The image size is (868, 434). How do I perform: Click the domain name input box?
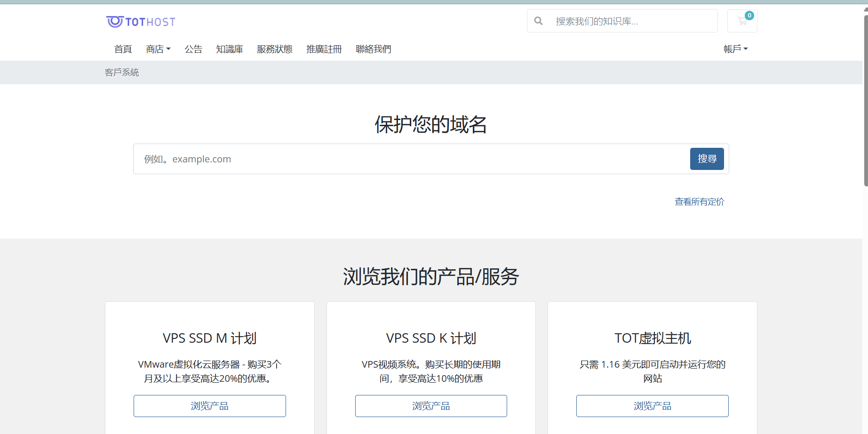tap(409, 159)
